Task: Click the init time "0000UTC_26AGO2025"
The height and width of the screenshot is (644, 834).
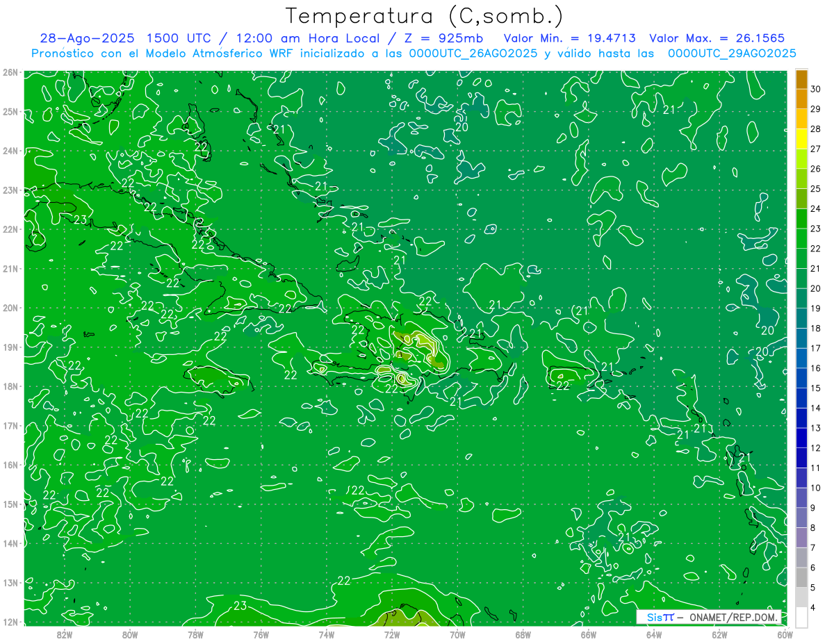Action: (x=473, y=53)
